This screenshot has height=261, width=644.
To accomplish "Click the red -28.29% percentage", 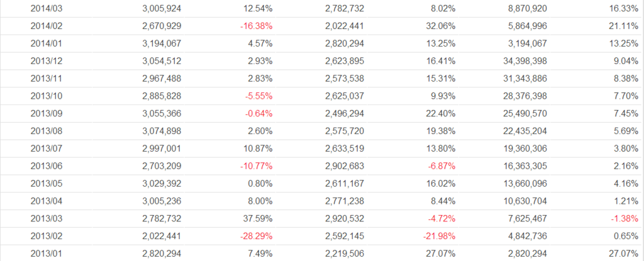I will pyautogui.click(x=256, y=235).
